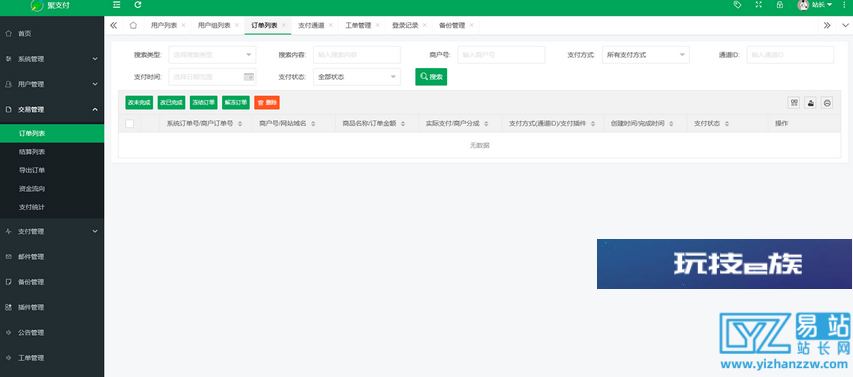The height and width of the screenshot is (377, 853).
Task: Collapse 交易管理 sidebar menu
Action: 52,109
